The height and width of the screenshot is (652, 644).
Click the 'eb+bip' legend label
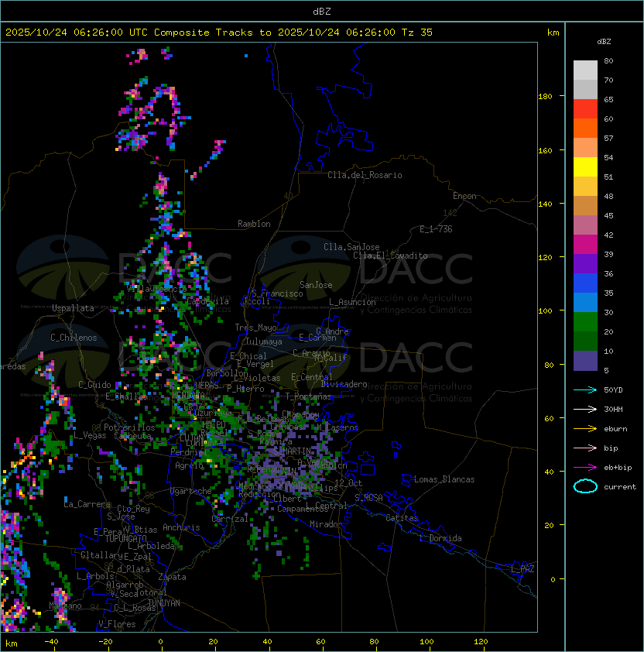[x=618, y=468]
